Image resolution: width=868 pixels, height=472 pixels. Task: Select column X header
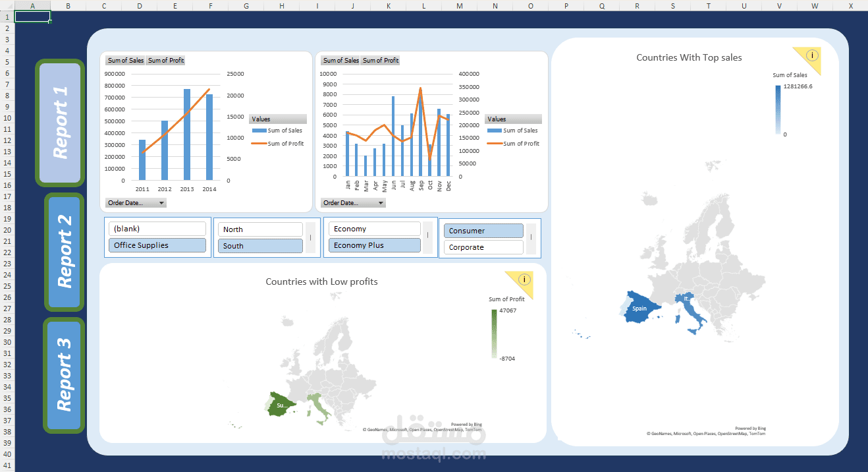click(x=850, y=5)
